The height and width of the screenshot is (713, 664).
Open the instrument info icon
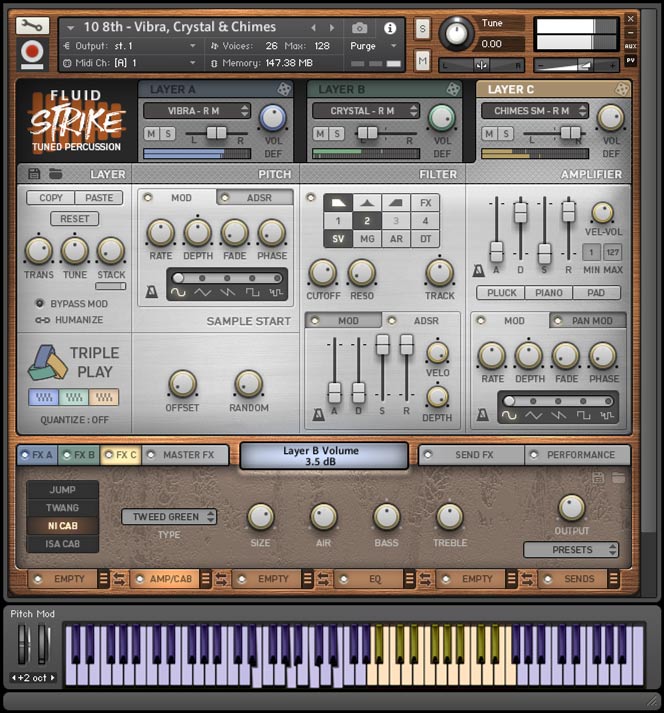tap(390, 28)
